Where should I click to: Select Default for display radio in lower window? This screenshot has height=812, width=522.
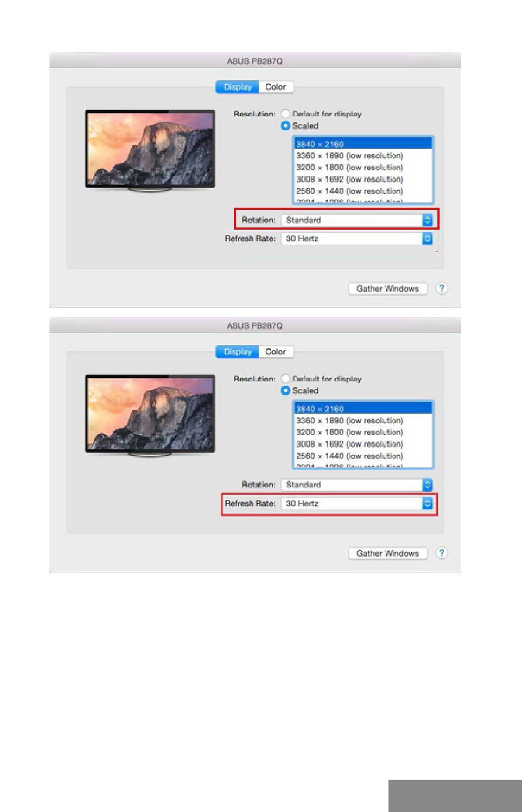[x=285, y=379]
